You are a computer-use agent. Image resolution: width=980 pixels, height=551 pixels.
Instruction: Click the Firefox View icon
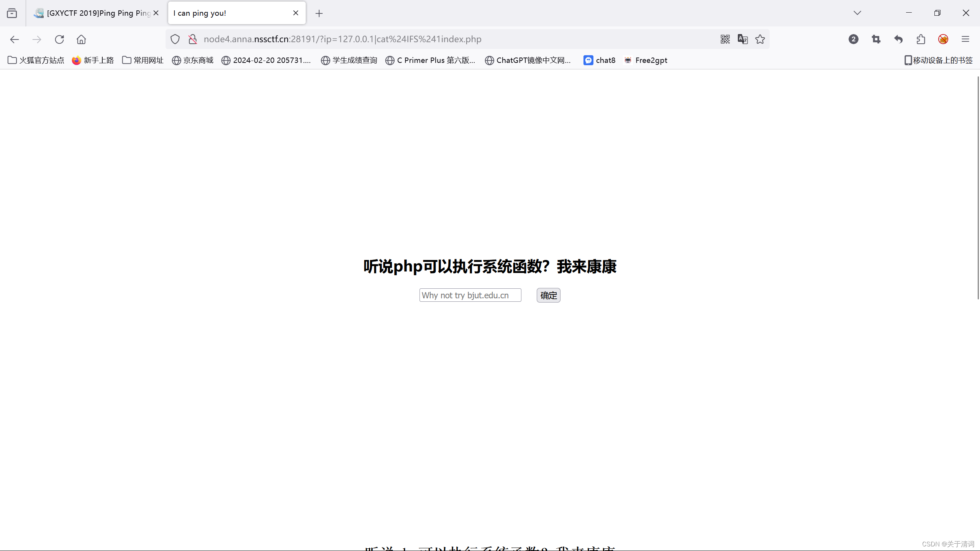(x=12, y=13)
